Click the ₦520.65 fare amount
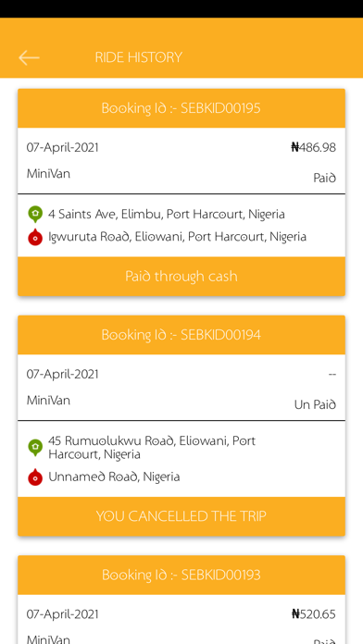 click(x=313, y=614)
